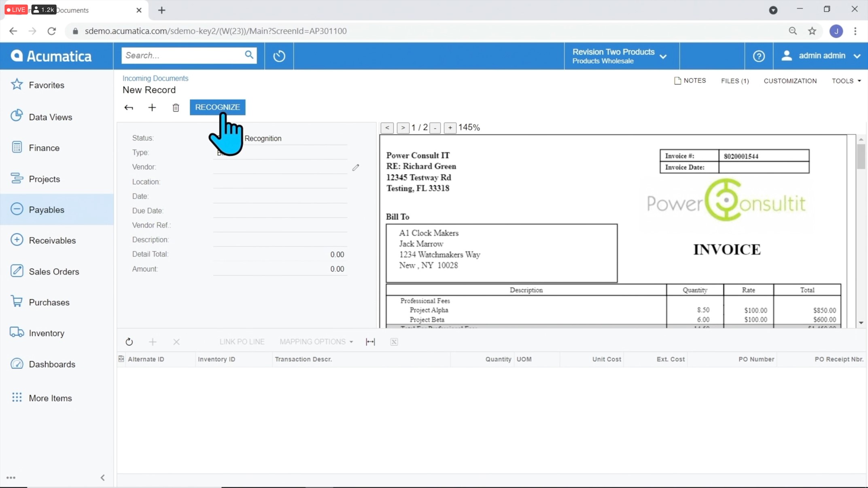Fit grid columns to width
Viewport: 868px width, 488px height.
coord(370,342)
